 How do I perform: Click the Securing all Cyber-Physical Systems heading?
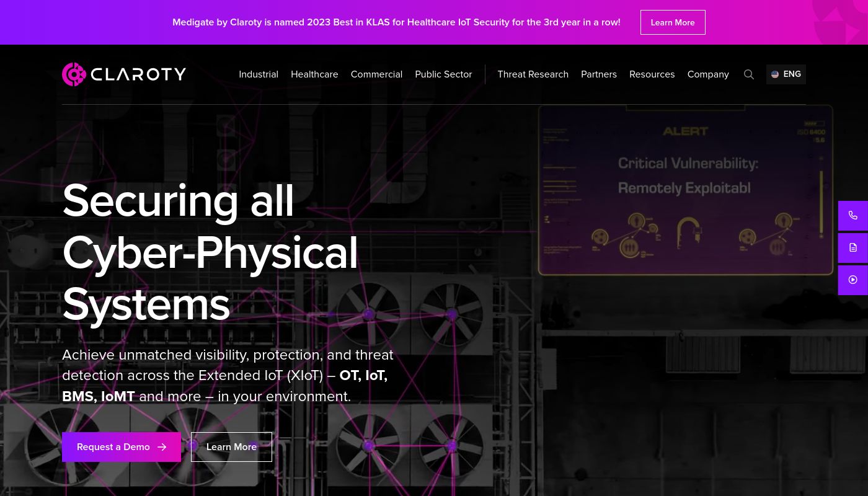(x=210, y=252)
